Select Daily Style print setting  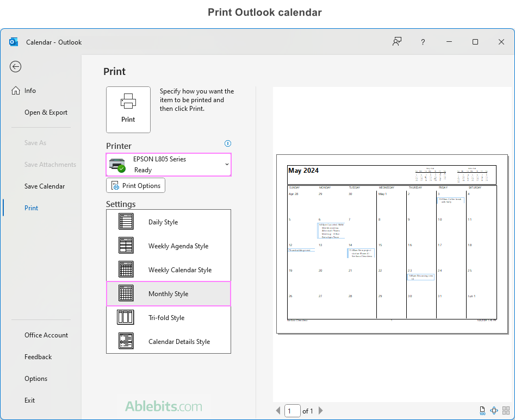click(169, 222)
